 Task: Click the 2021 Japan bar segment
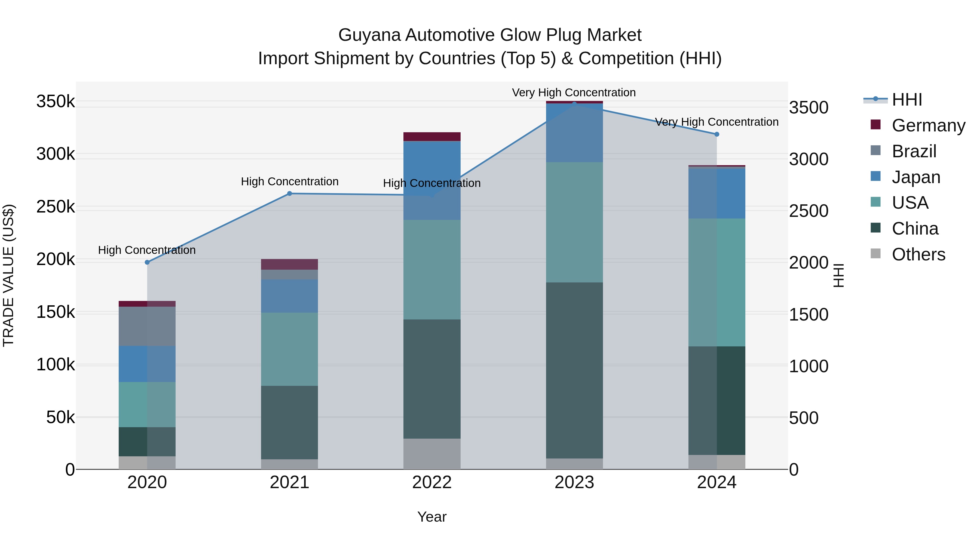pos(290,296)
